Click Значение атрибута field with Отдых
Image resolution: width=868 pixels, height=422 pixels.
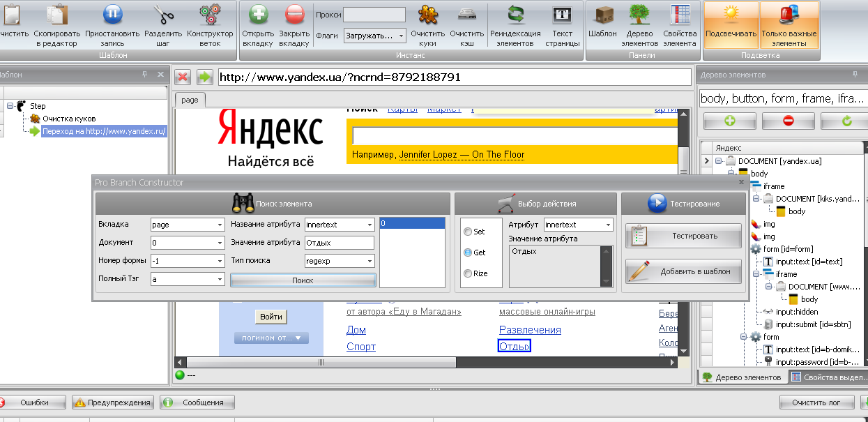click(x=340, y=243)
